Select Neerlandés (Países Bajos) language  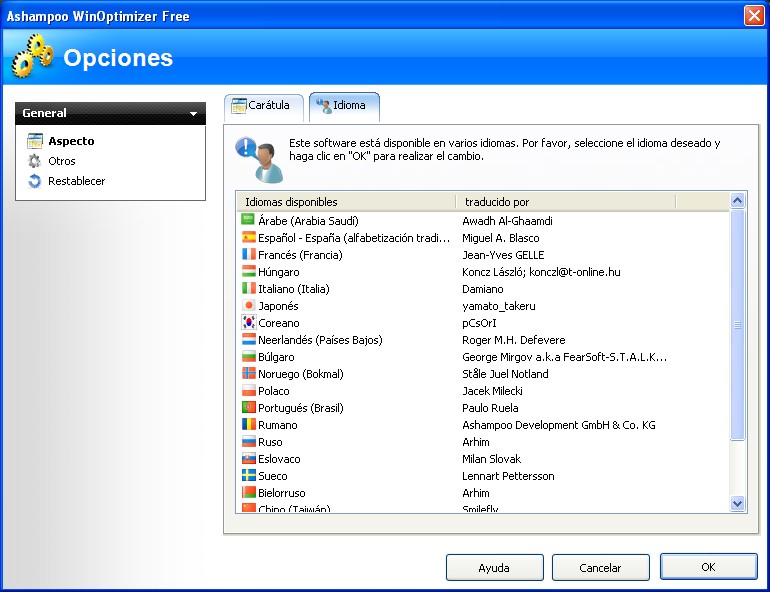320,340
